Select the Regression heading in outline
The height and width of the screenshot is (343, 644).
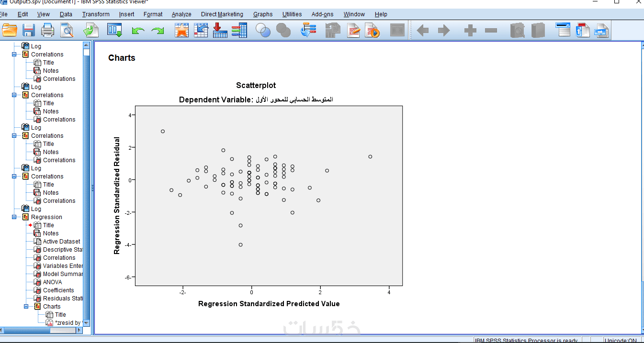point(46,217)
